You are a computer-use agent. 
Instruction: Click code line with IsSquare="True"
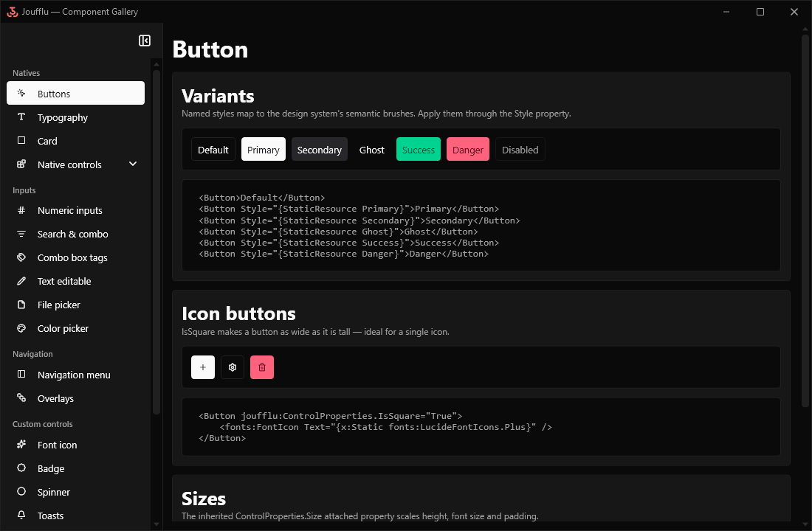pyautogui.click(x=331, y=416)
